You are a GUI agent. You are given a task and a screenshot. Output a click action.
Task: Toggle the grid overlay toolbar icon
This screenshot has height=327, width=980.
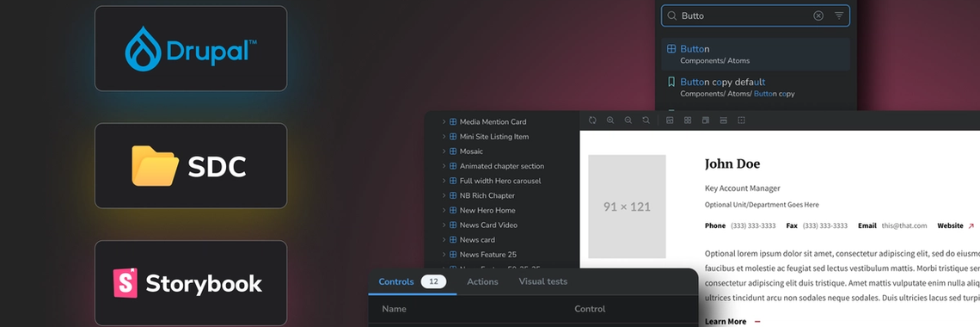pos(688,120)
